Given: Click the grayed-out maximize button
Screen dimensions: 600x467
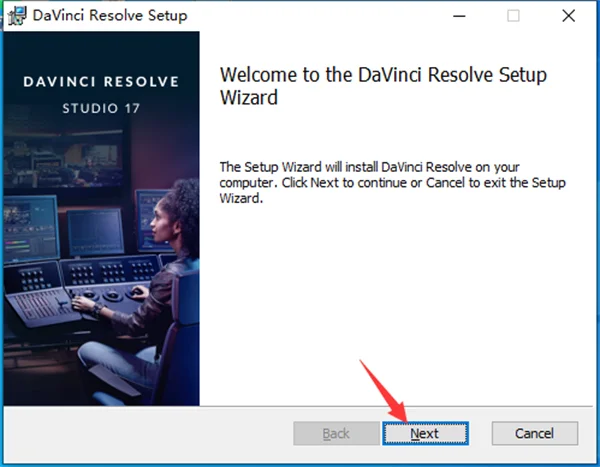Looking at the screenshot, I should (513, 16).
